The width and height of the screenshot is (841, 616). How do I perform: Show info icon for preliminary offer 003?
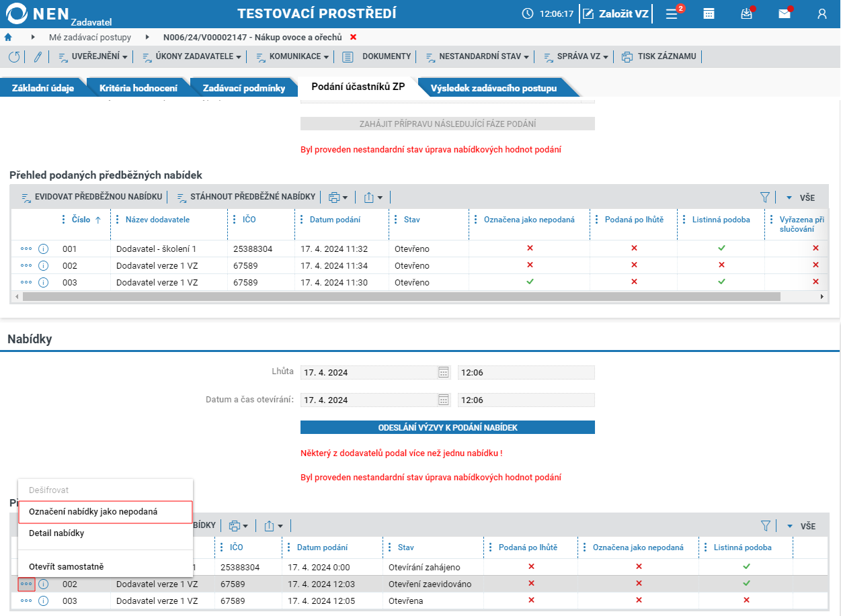coord(44,282)
